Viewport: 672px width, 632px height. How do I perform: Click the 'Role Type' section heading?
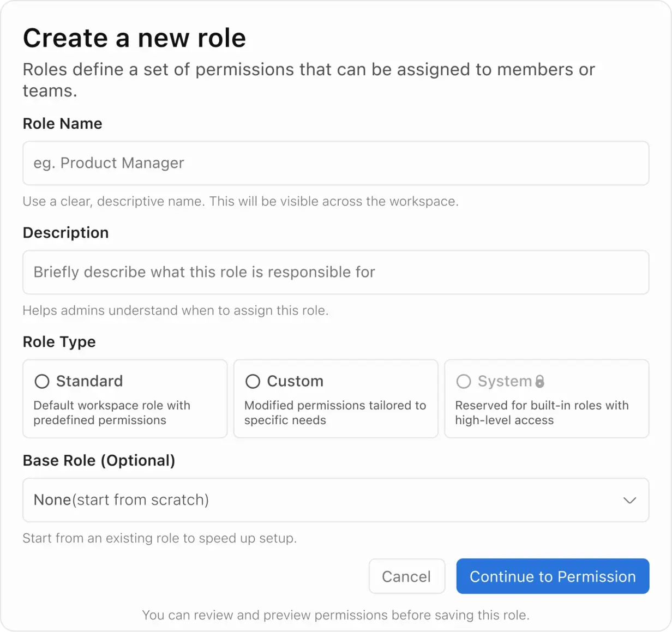click(59, 342)
